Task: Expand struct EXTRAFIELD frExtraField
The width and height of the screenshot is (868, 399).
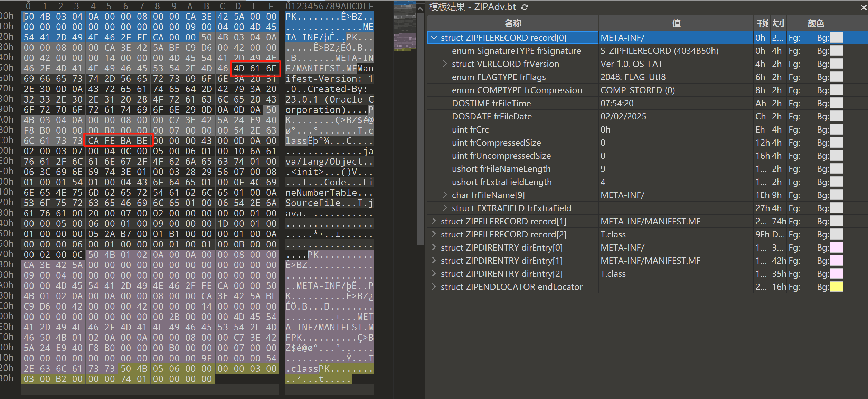Action: (x=445, y=208)
